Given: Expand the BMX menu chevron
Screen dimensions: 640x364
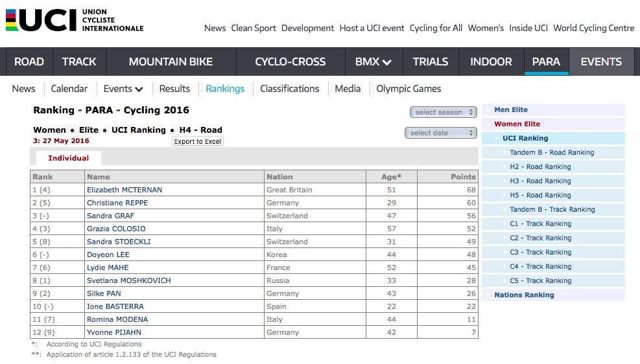Looking at the screenshot, I should 387,63.
